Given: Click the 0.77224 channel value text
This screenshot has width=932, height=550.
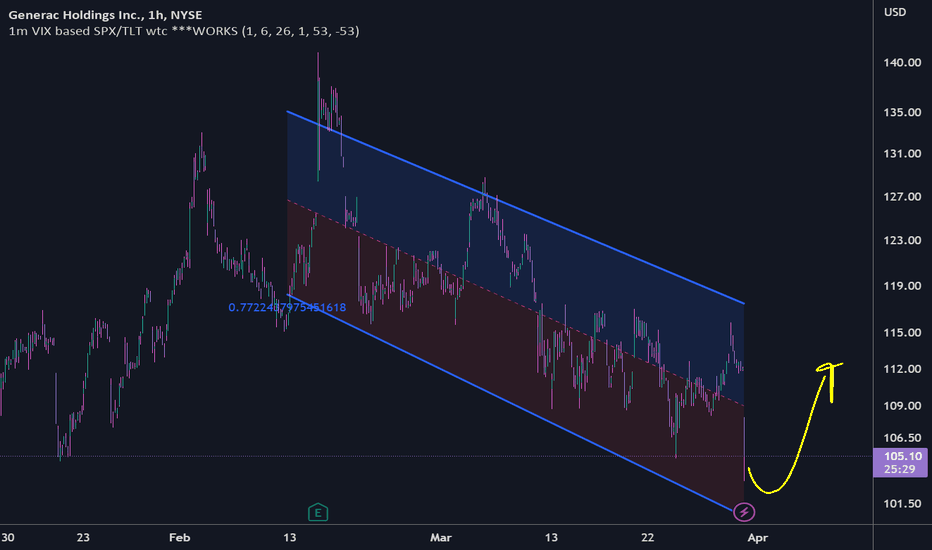Looking at the screenshot, I should point(287,307).
